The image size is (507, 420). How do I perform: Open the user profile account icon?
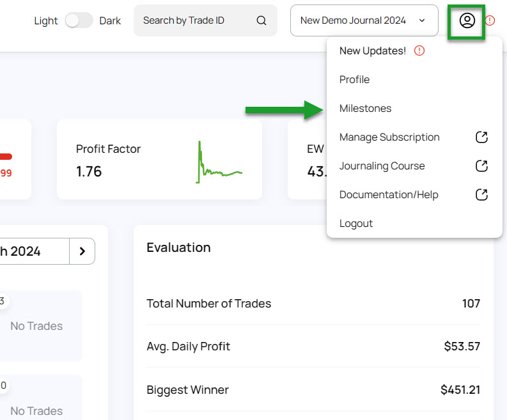click(467, 20)
